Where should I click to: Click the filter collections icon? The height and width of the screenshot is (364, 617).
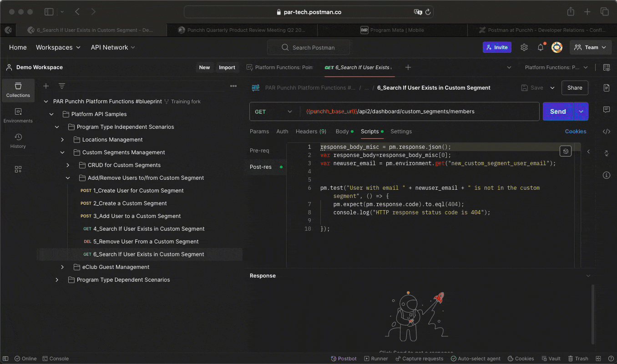62,86
